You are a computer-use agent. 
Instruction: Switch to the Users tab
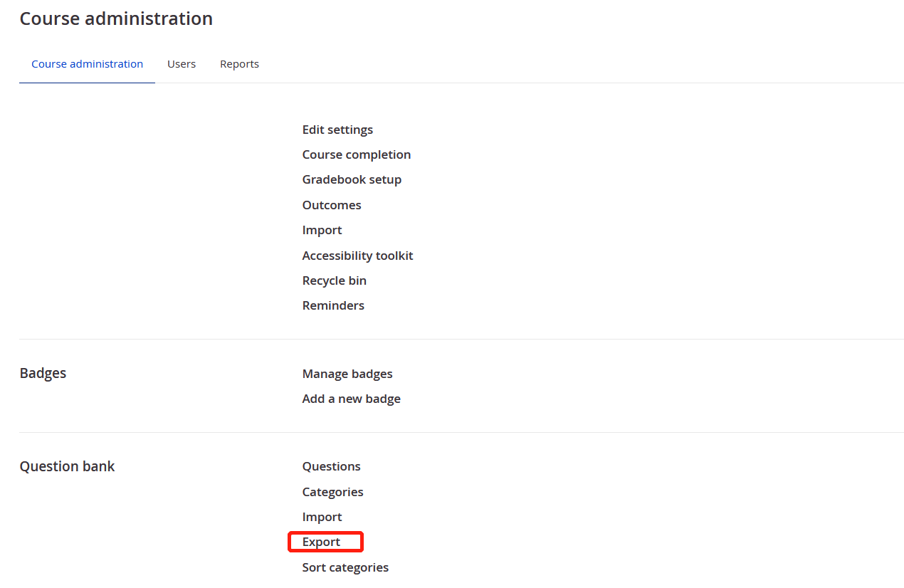click(182, 64)
